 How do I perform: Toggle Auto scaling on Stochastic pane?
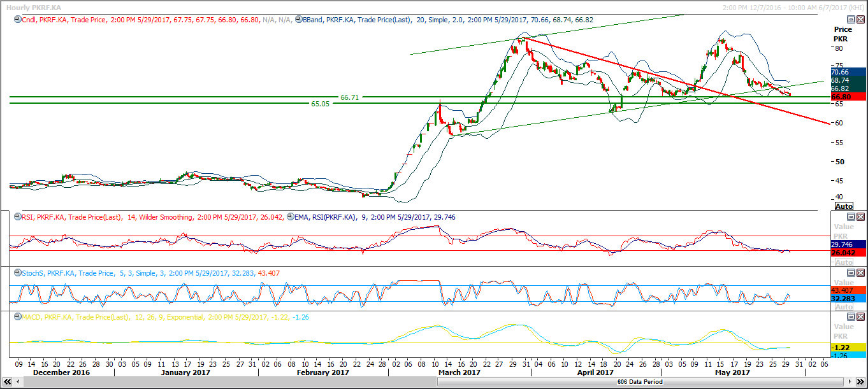point(844,307)
